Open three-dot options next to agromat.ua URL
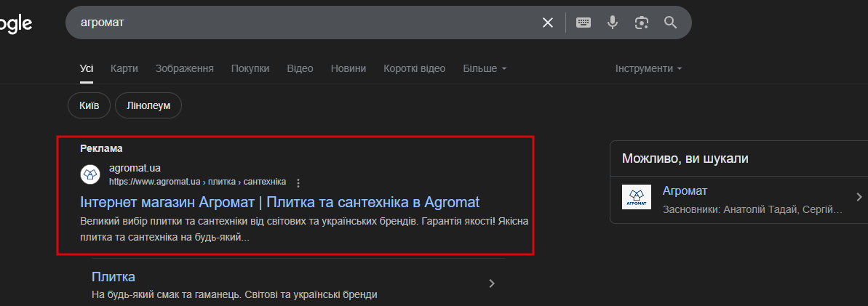This screenshot has height=306, width=868. coord(298,182)
